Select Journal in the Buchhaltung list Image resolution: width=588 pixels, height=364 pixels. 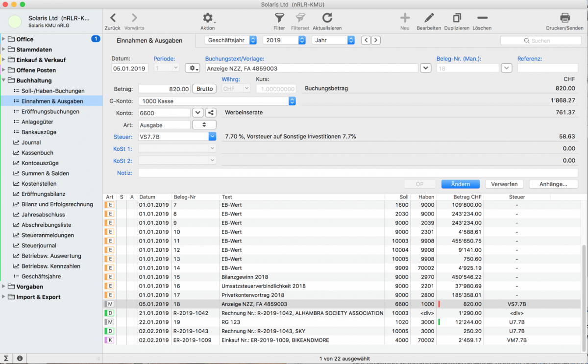[31, 143]
